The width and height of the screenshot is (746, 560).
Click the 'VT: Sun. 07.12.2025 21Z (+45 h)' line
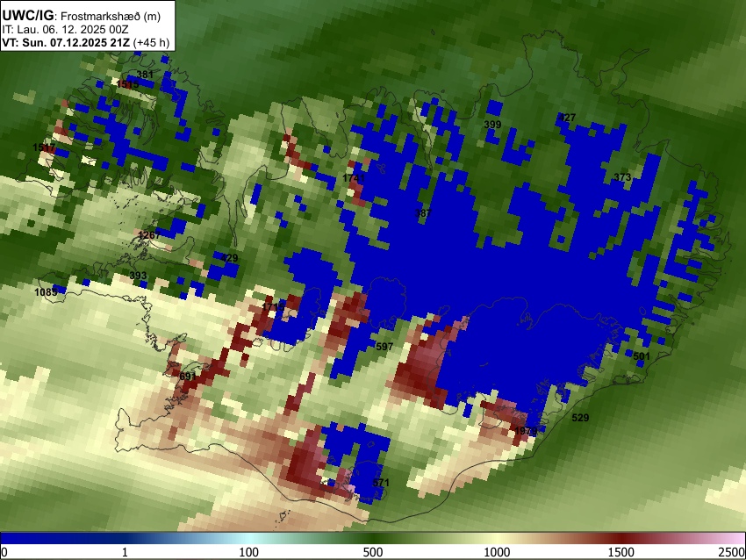[86, 42]
